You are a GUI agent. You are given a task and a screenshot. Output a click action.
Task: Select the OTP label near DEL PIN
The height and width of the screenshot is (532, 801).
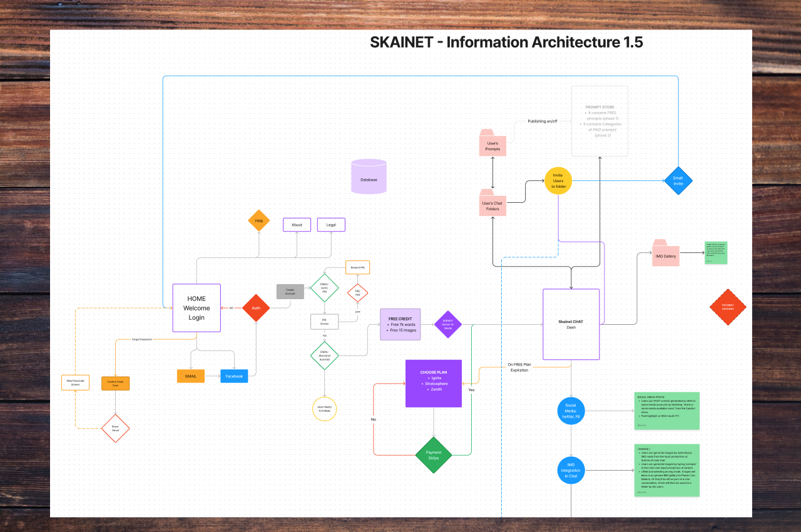358,312
